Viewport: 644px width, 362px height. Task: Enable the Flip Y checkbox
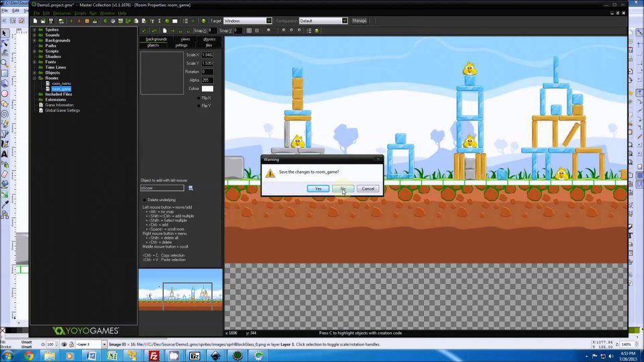pos(199,106)
